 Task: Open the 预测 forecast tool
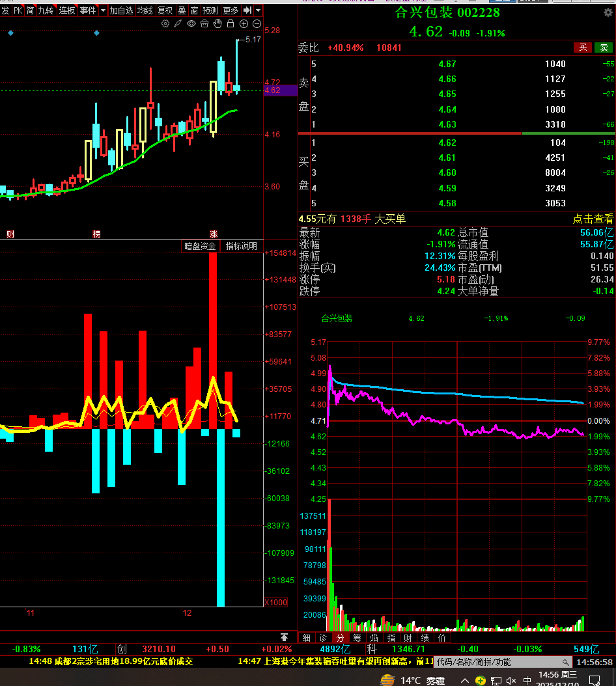pos(210,10)
